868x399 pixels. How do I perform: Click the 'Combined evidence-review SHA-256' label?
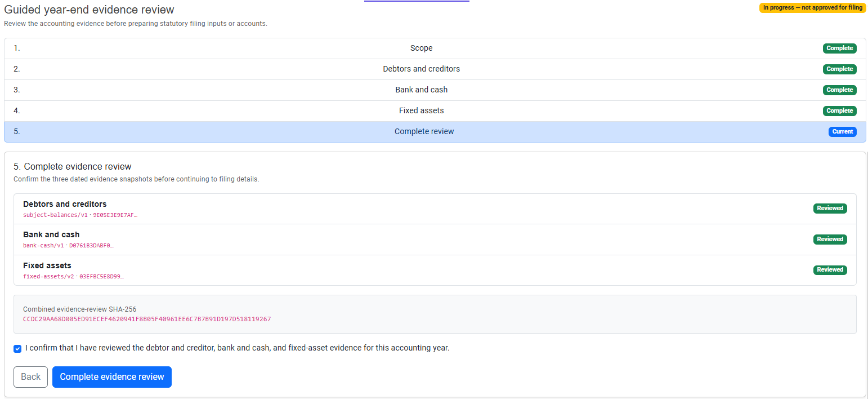[x=80, y=309]
